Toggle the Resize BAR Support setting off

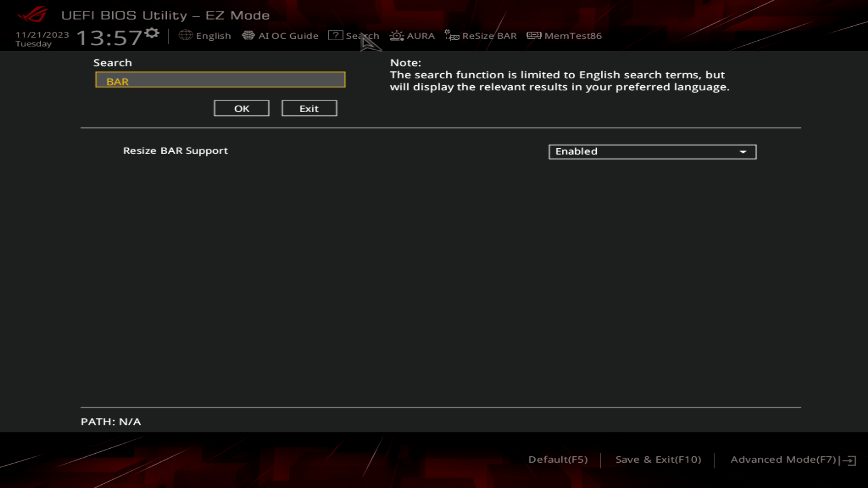coord(652,152)
